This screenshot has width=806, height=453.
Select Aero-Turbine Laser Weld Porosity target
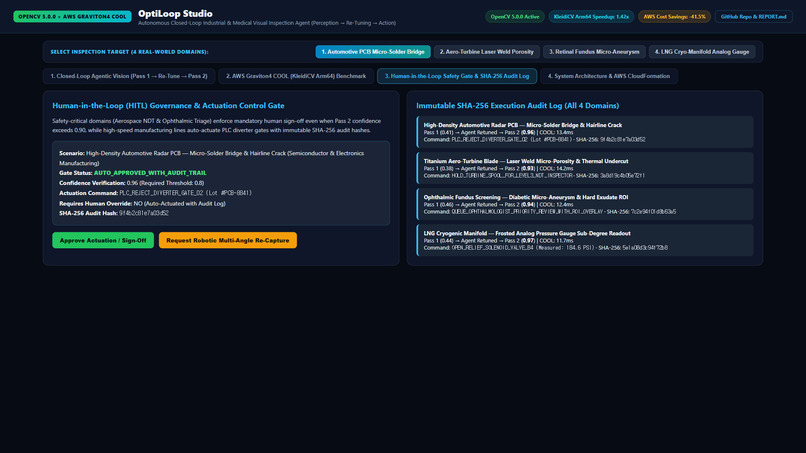pos(486,52)
